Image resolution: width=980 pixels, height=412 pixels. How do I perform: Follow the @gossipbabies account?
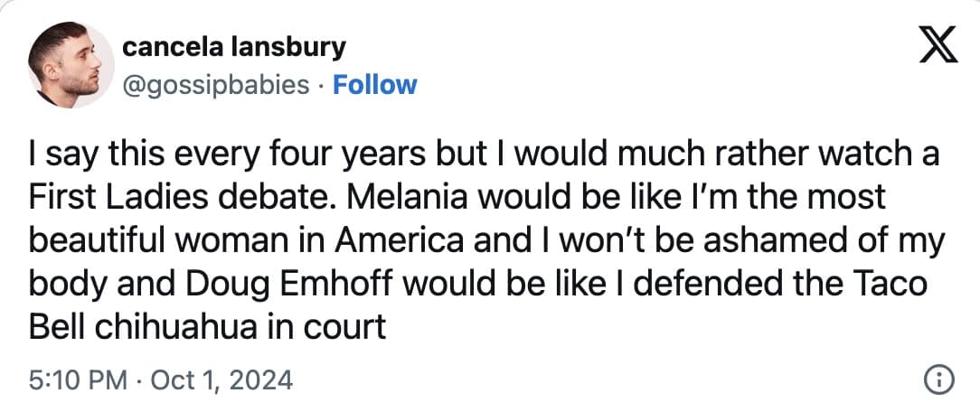(374, 85)
